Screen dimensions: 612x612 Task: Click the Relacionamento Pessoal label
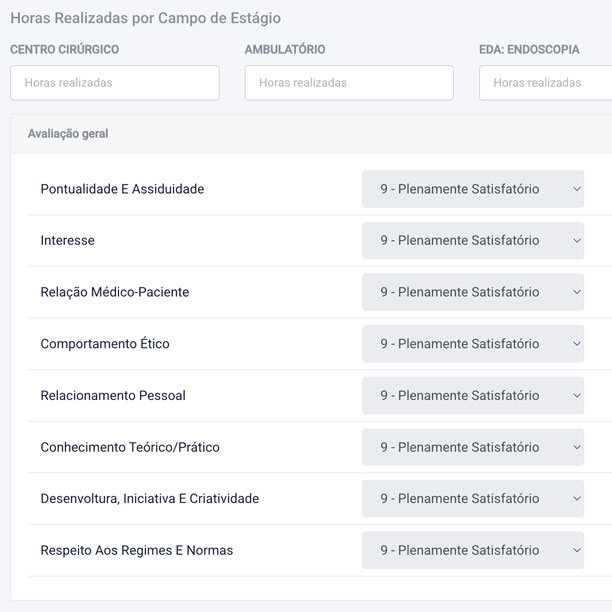pos(113,395)
